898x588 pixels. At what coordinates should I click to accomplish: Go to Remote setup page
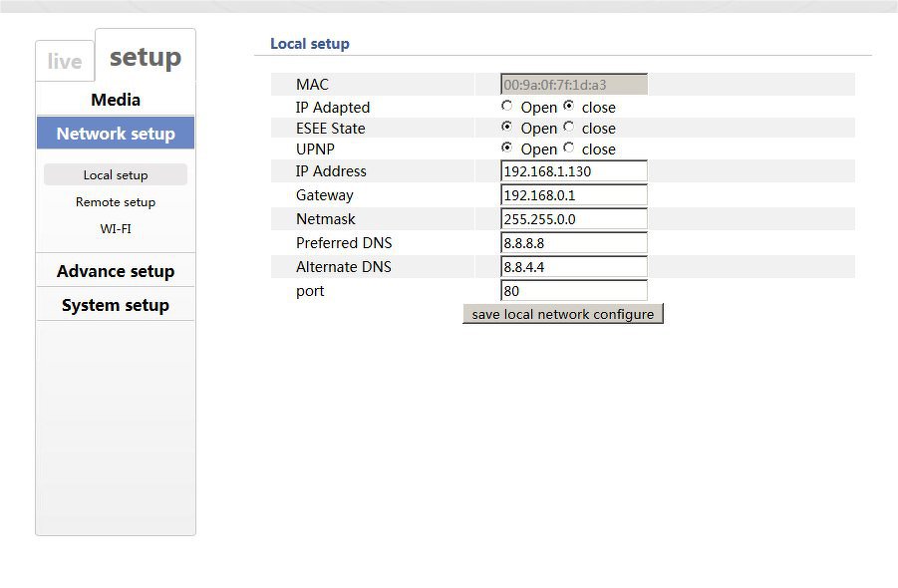(x=116, y=202)
